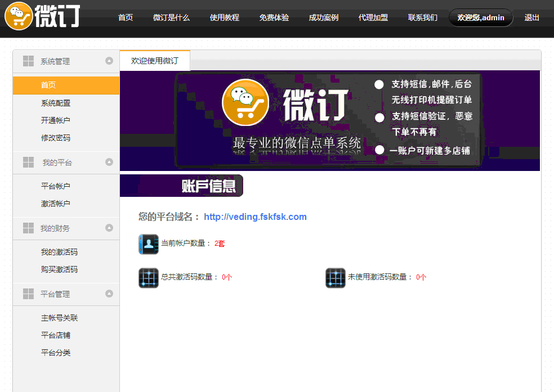
Task: Click the 系统管理 section header text
Action: point(55,61)
